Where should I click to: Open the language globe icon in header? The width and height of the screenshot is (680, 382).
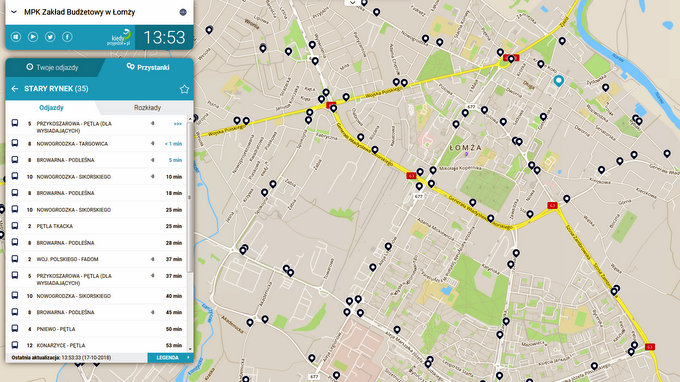click(183, 12)
